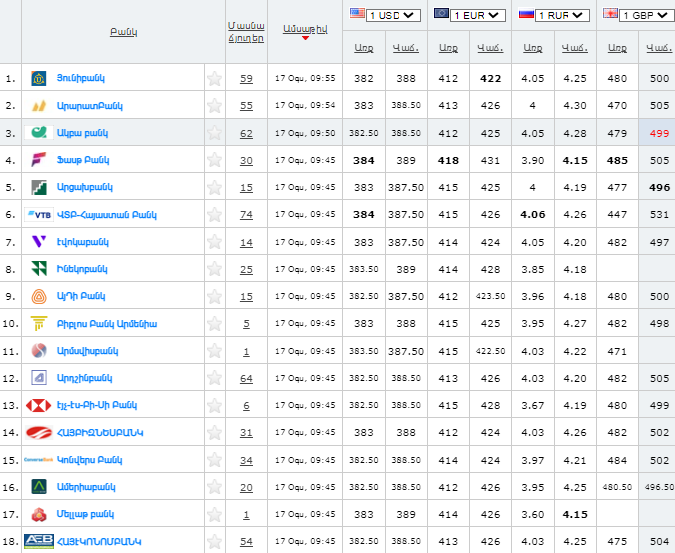Sort by GBP Առք buy header
Image resolution: width=675 pixels, height=553 pixels.
click(617, 48)
